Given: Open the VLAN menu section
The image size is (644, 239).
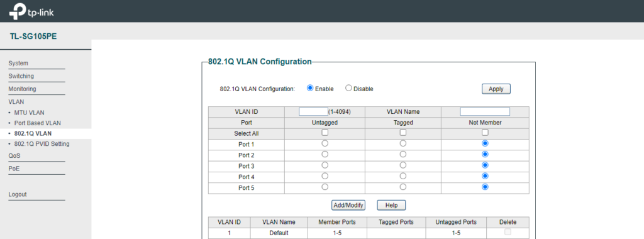Looking at the screenshot, I should (16, 101).
